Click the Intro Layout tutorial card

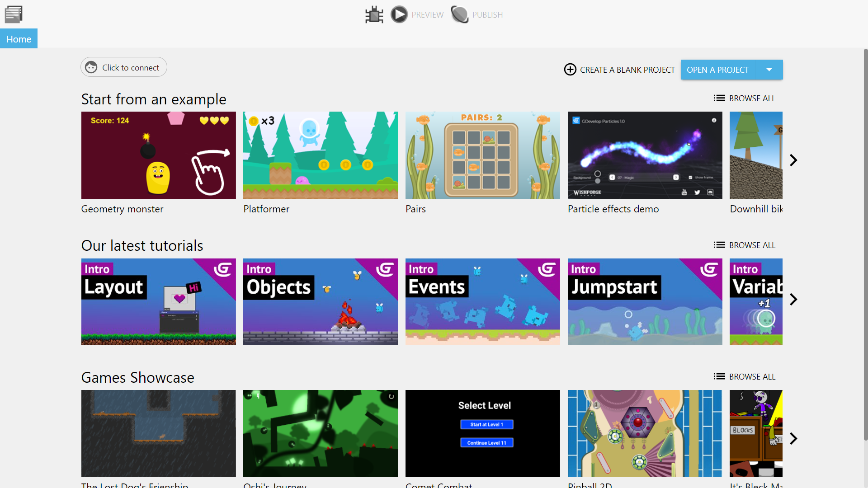point(159,301)
